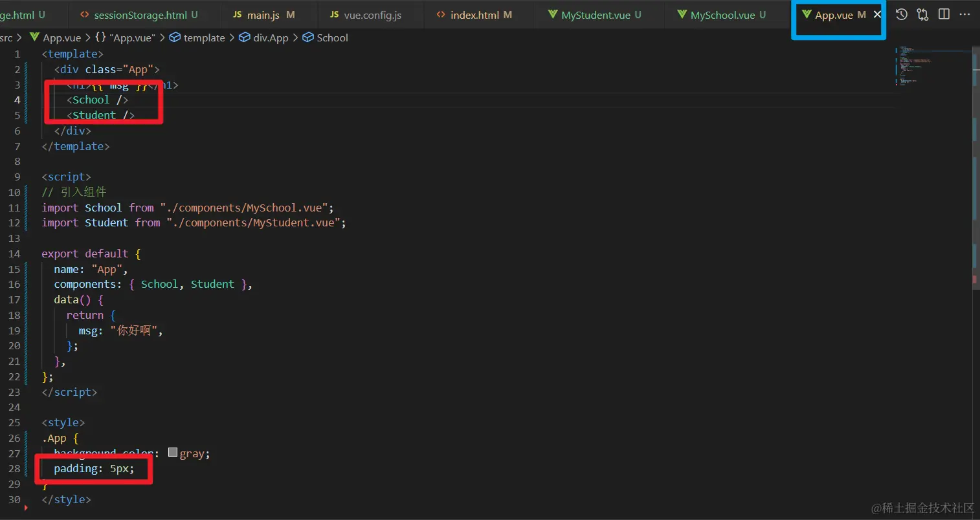Click the name: "App" property line
980x520 pixels.
click(91, 269)
